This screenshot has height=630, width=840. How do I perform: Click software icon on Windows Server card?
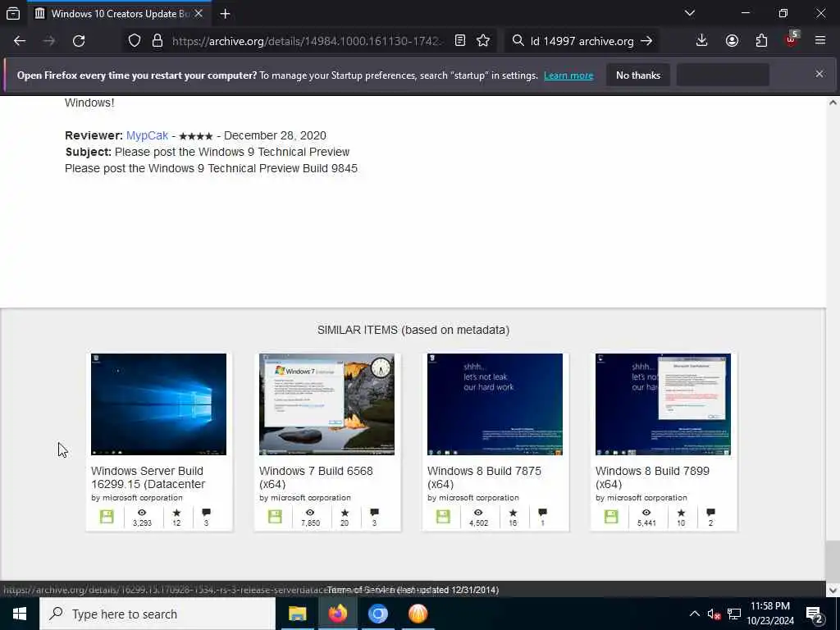tap(107, 517)
